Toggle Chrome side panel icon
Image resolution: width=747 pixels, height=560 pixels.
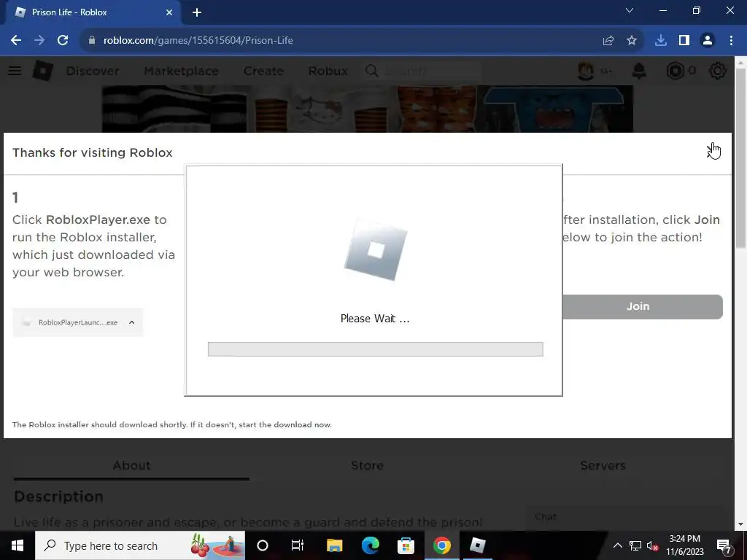pos(684,41)
